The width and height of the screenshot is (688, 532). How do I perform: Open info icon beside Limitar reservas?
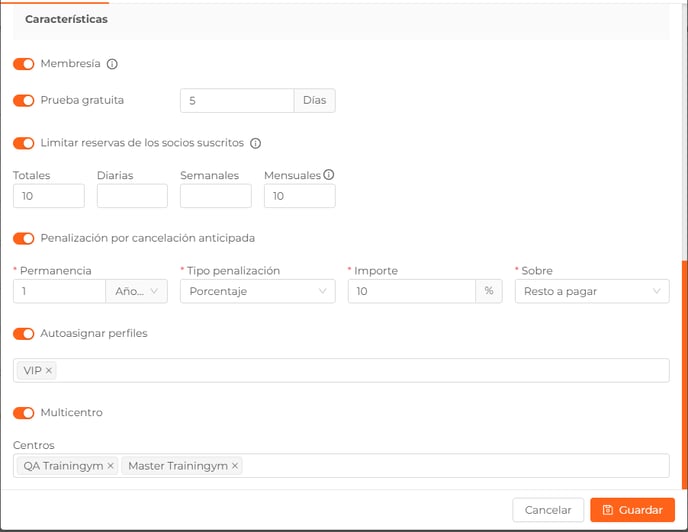coord(255,143)
